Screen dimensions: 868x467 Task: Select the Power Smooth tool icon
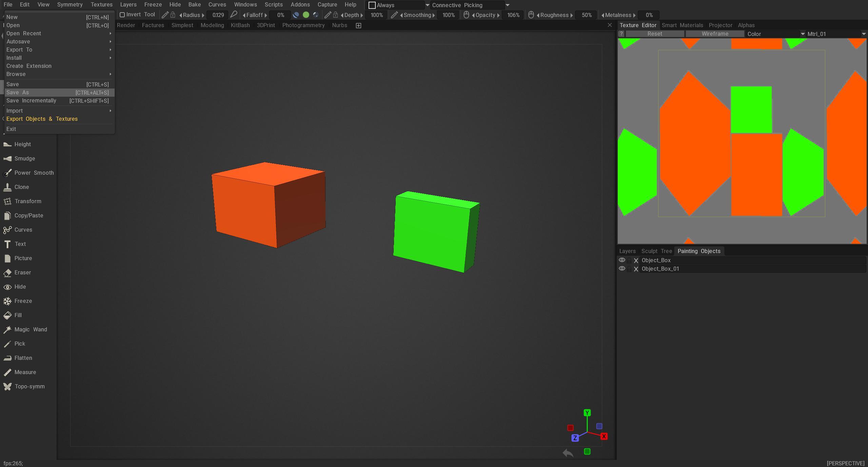point(7,173)
